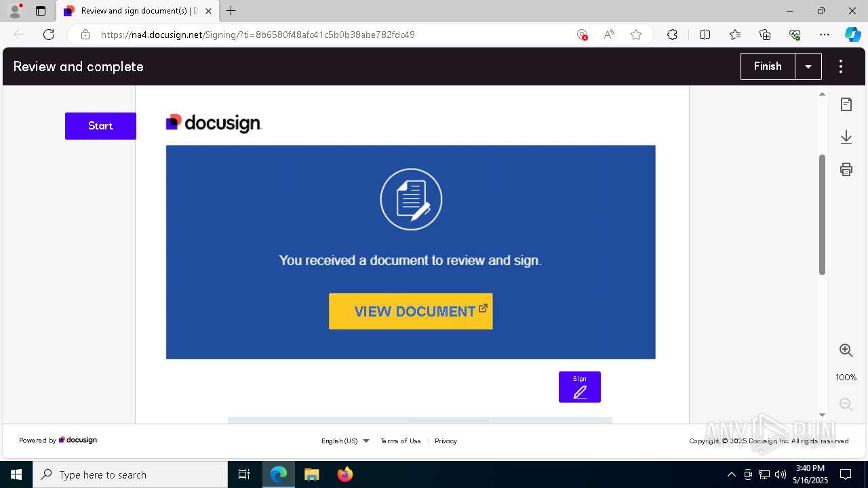868x488 pixels.
Task: Open browser Extensions icon
Action: (x=672, y=35)
